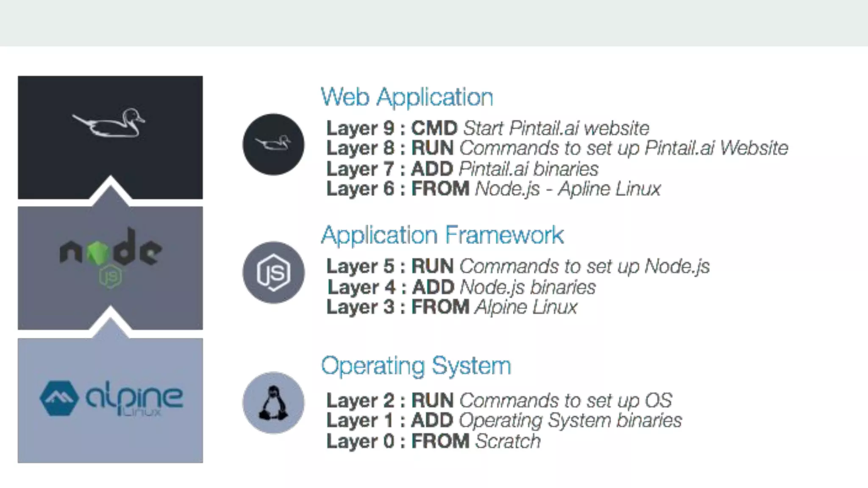
Task: Click Layer 2 RUN set up OS line
Action: tap(499, 400)
